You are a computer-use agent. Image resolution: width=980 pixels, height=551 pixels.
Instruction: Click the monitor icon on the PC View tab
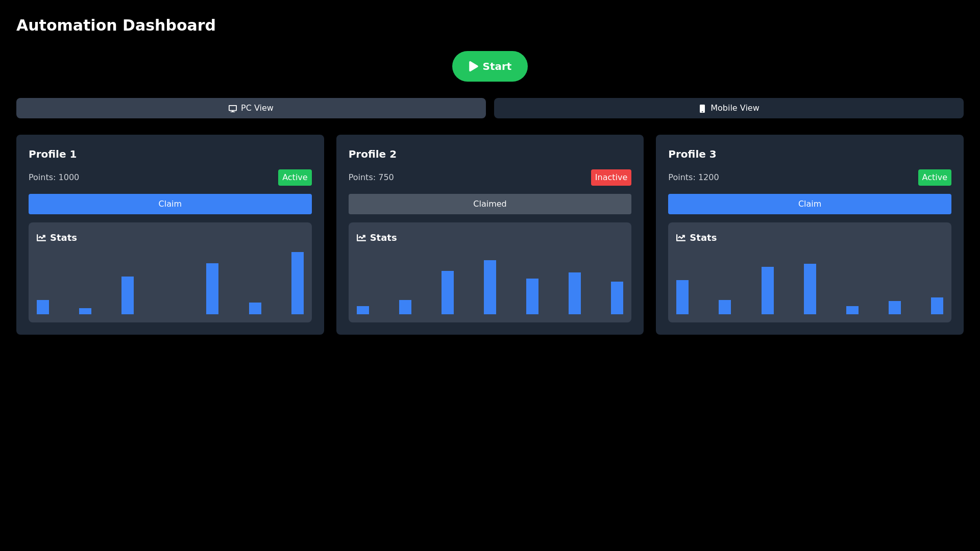[232, 108]
